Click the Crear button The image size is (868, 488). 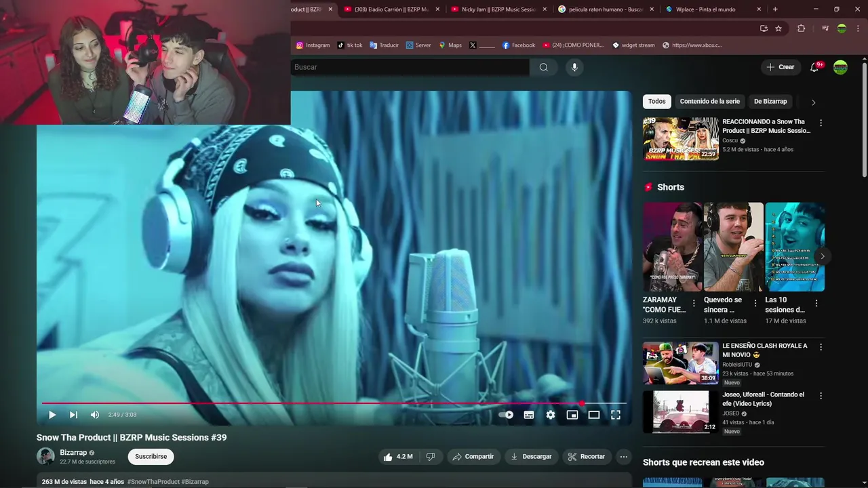pos(780,67)
